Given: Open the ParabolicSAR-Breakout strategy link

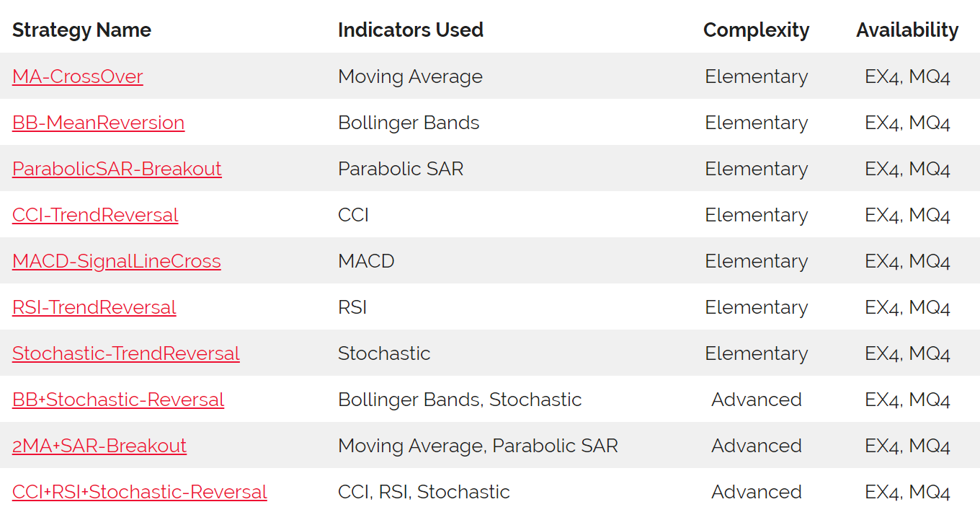Looking at the screenshot, I should 117,169.
